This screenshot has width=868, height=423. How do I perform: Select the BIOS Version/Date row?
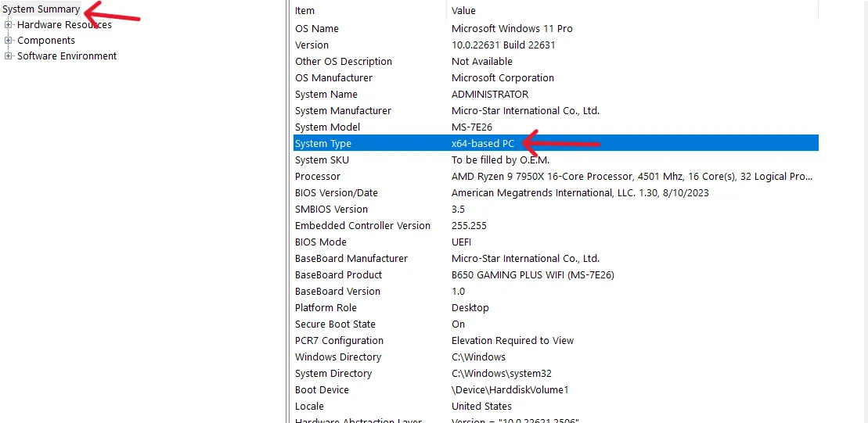(x=337, y=193)
